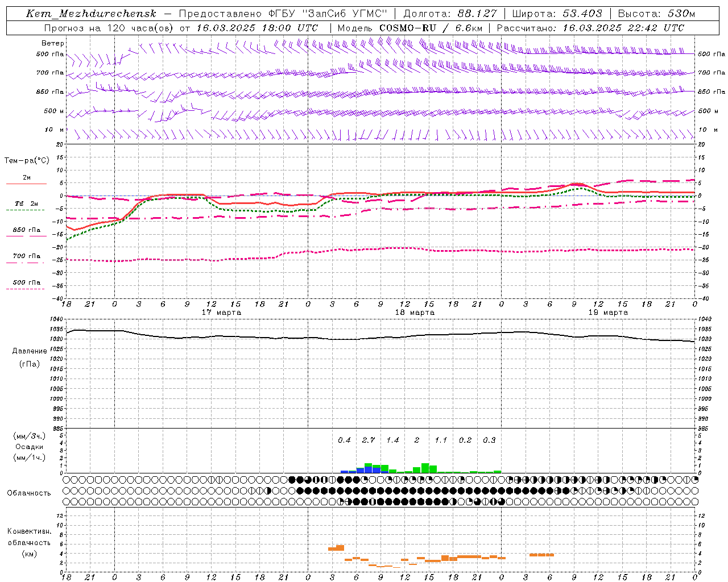Click the '1.4' three-hour precipitation total
728x582 pixels.
(392, 440)
